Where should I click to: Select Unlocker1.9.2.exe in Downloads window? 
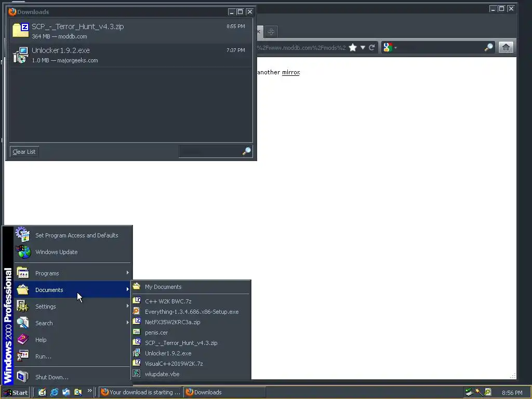click(131, 55)
